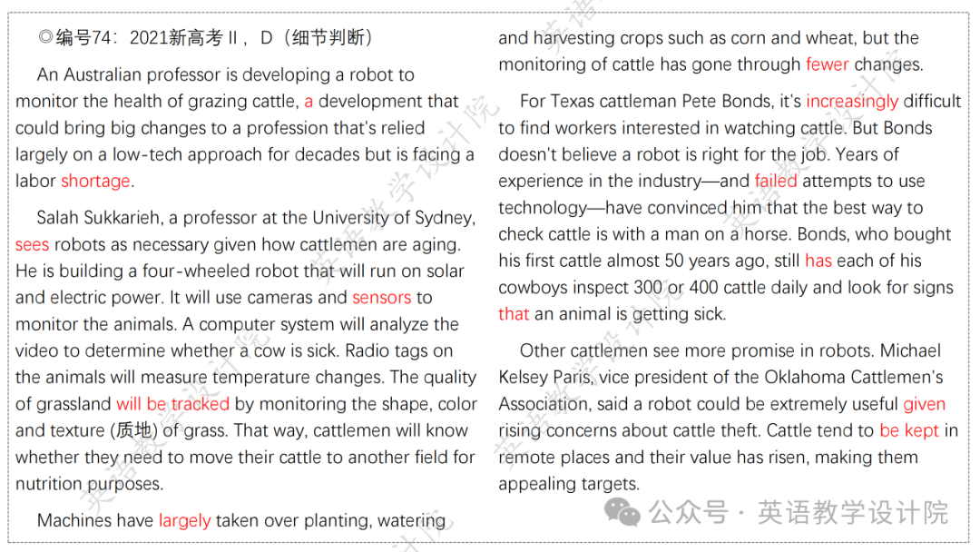Click the red word "has" before "each of his"

pos(818,261)
